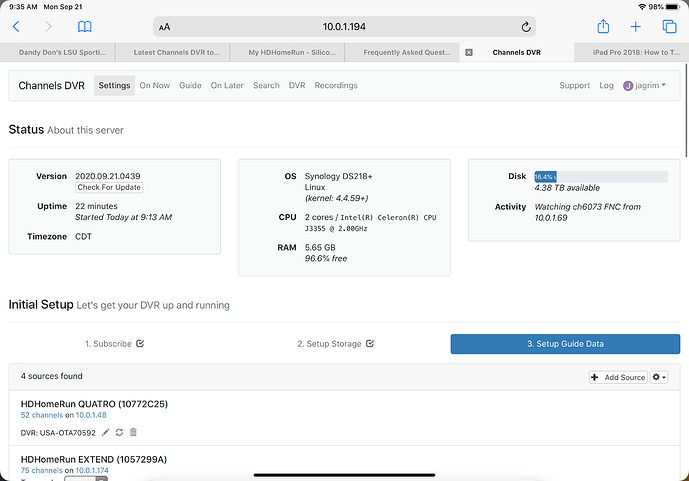
Task: Tap the 10.0.1.194 address bar field
Action: click(x=345, y=27)
